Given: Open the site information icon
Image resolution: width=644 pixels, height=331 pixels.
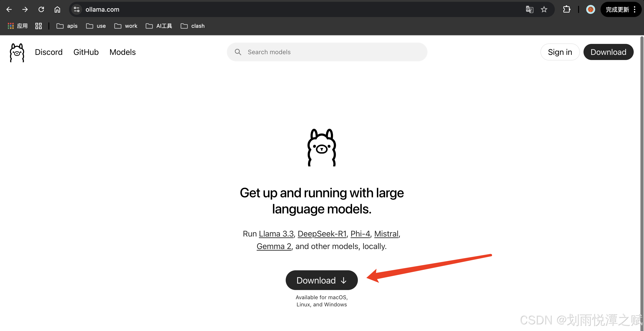Looking at the screenshot, I should (x=76, y=9).
